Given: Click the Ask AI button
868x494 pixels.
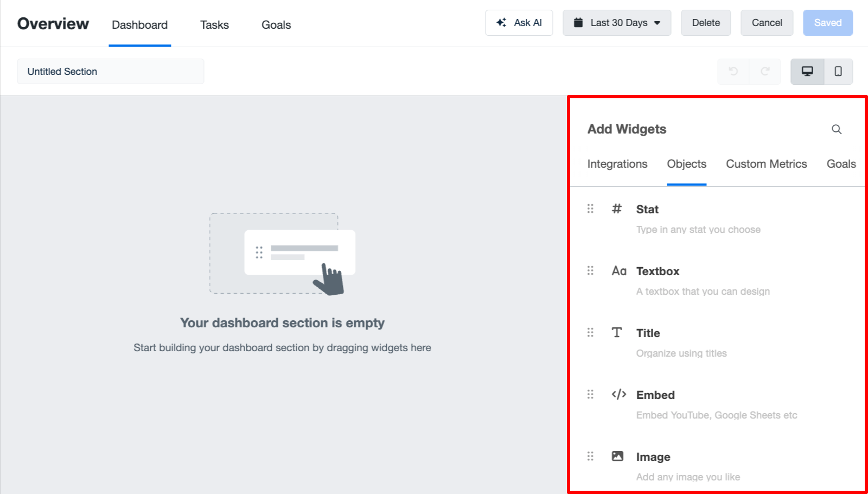Looking at the screenshot, I should pyautogui.click(x=519, y=22).
